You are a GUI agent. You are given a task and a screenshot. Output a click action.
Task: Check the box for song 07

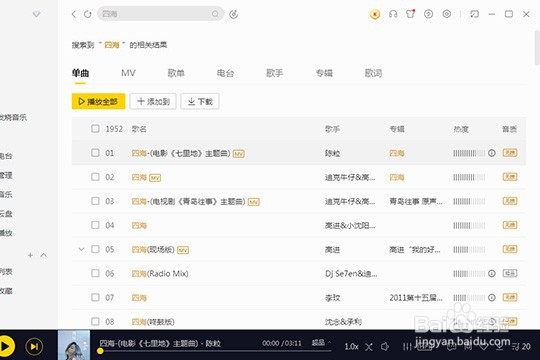[95, 298]
